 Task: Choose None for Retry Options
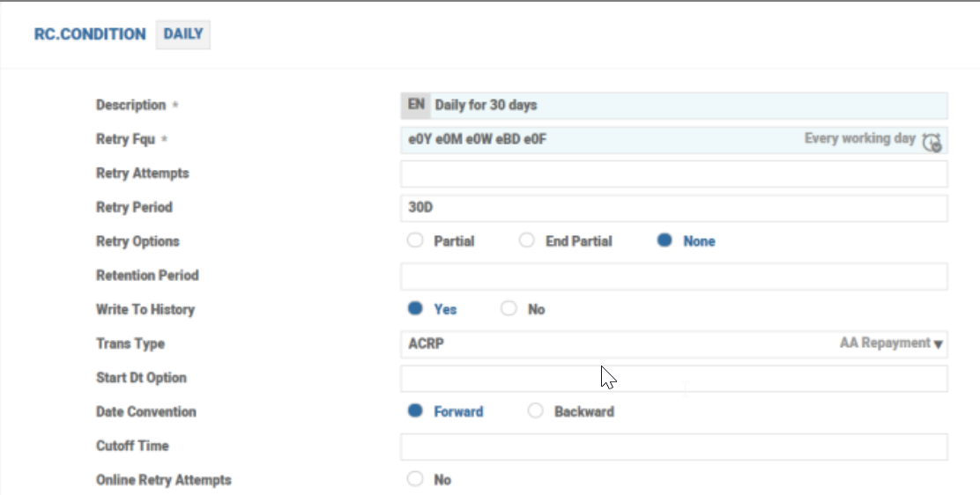click(x=665, y=241)
